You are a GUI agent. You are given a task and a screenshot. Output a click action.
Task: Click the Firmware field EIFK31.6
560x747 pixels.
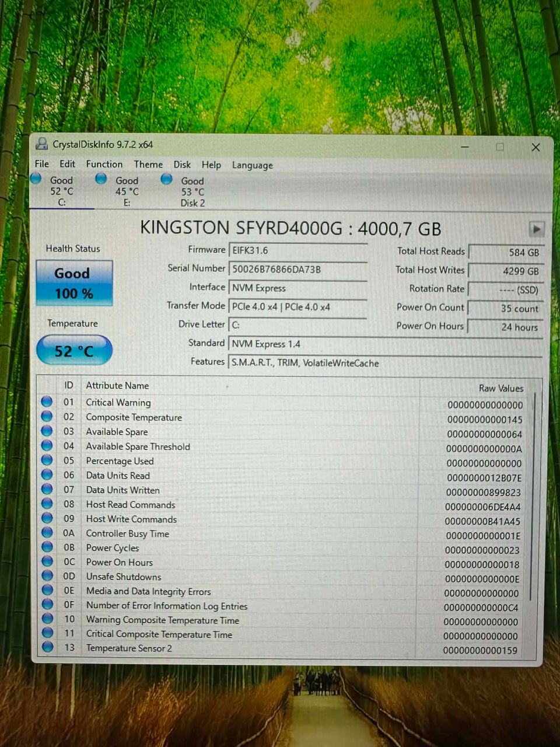click(297, 251)
